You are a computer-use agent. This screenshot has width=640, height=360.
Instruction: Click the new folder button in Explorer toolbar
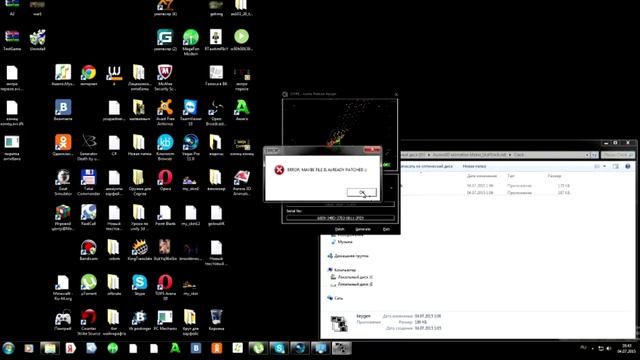pos(474,167)
